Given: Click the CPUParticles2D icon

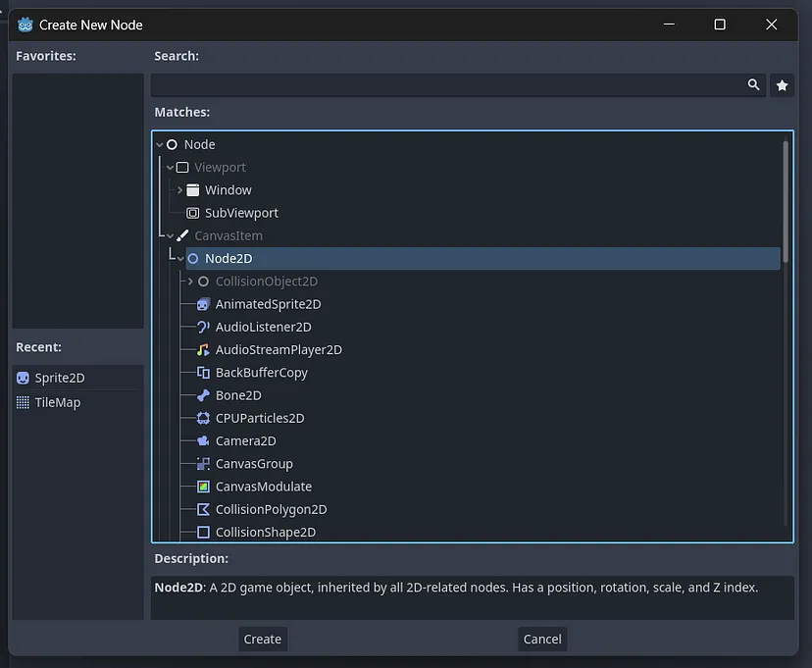Looking at the screenshot, I should pos(203,418).
